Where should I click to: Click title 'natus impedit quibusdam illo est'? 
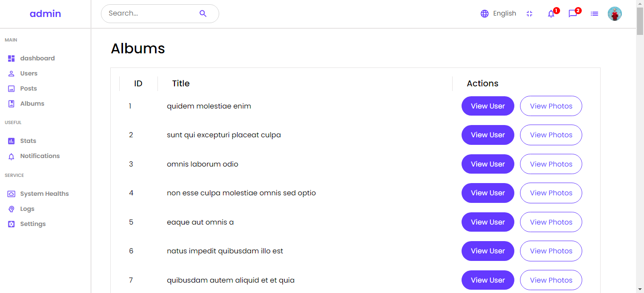coord(225,251)
